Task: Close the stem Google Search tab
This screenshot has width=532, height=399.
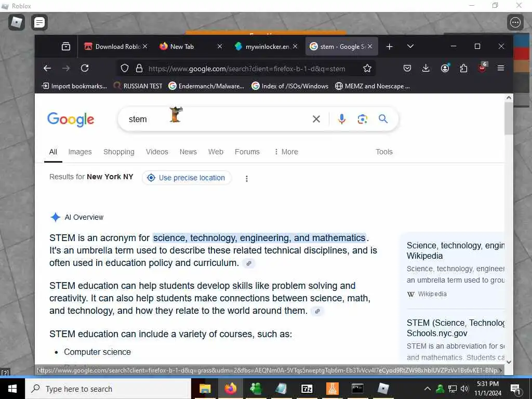Action: [370, 46]
